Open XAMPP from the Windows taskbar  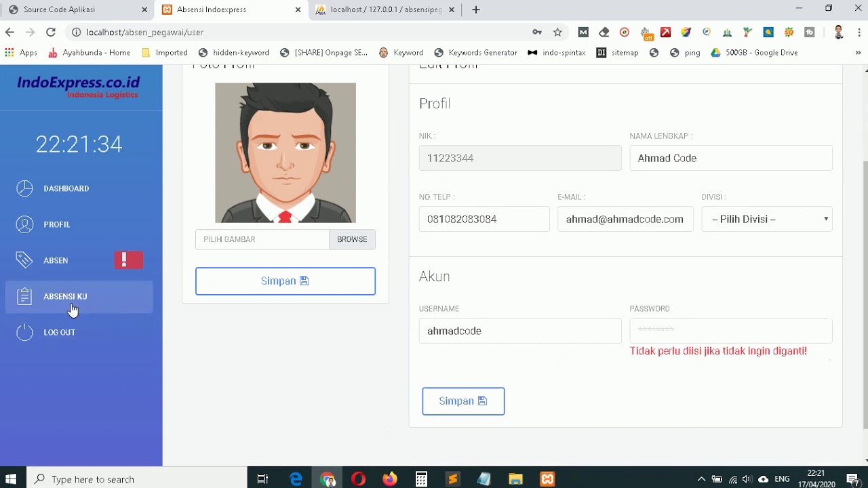pos(547,479)
